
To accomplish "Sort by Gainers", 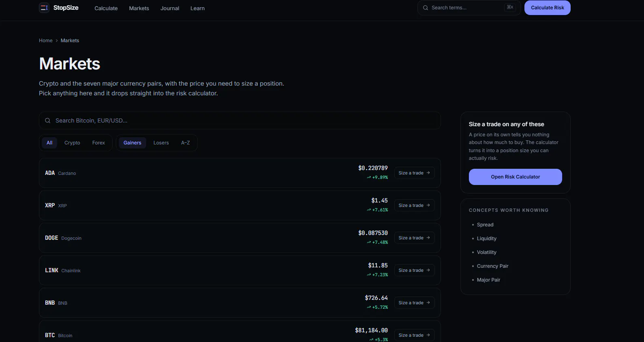I will 133,143.
